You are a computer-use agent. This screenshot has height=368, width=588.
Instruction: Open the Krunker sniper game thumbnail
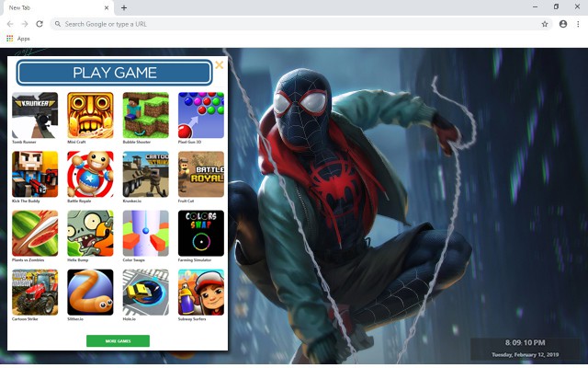tap(35, 115)
